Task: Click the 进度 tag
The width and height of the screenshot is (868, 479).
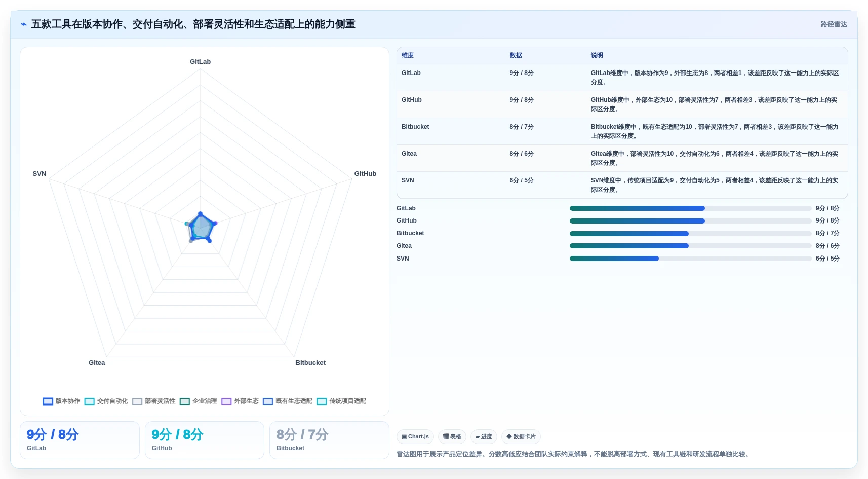Action: click(484, 436)
